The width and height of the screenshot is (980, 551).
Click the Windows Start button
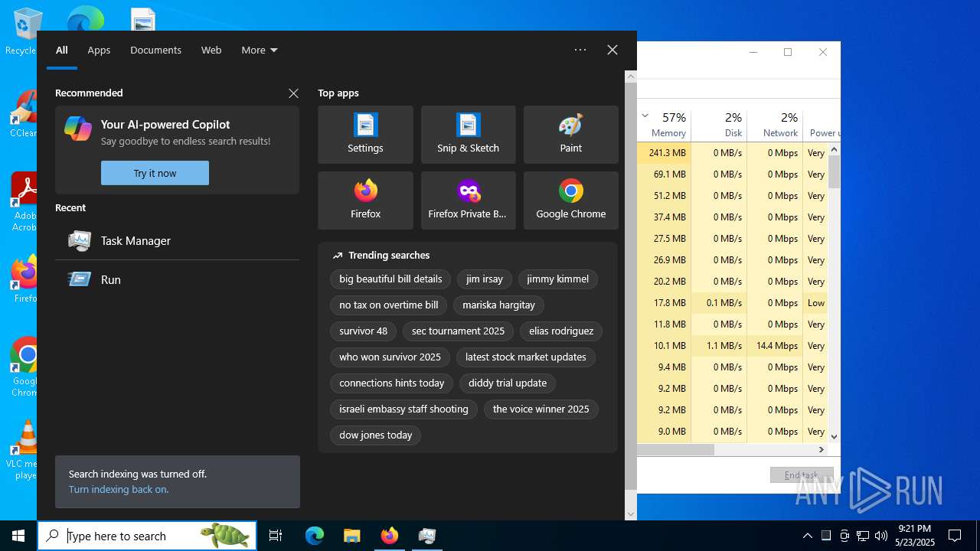18,536
